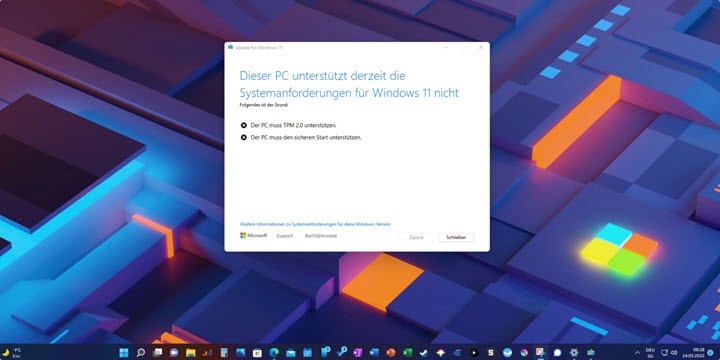
Task: Click the text 'Der PC muss den sicheren Start unterstützen.'
Action: click(x=306, y=137)
